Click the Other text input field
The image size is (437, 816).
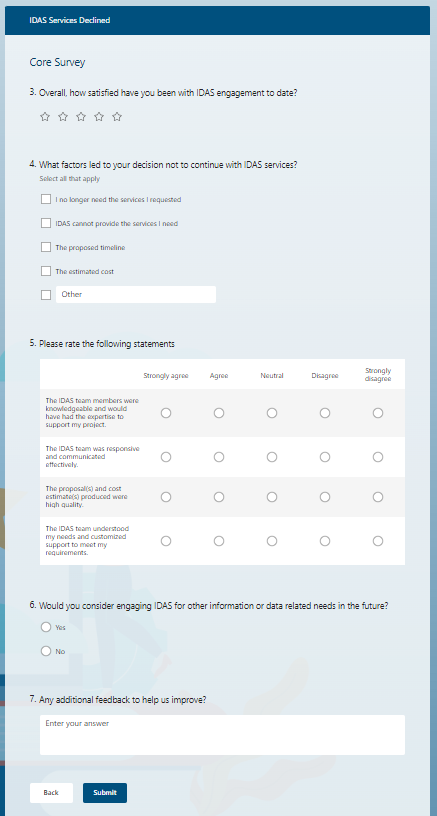coord(136,295)
